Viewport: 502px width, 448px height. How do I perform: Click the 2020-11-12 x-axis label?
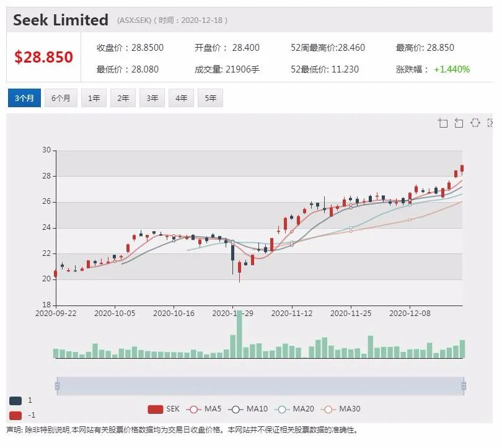coord(292,314)
